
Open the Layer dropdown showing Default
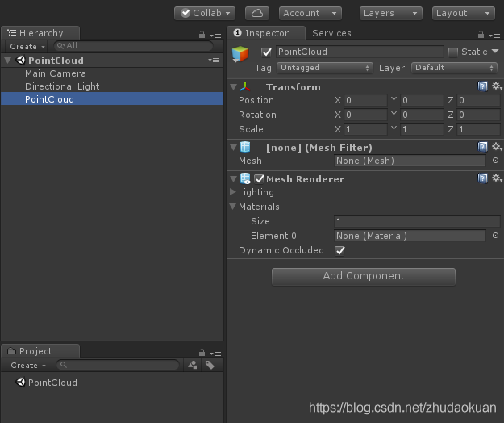click(454, 68)
